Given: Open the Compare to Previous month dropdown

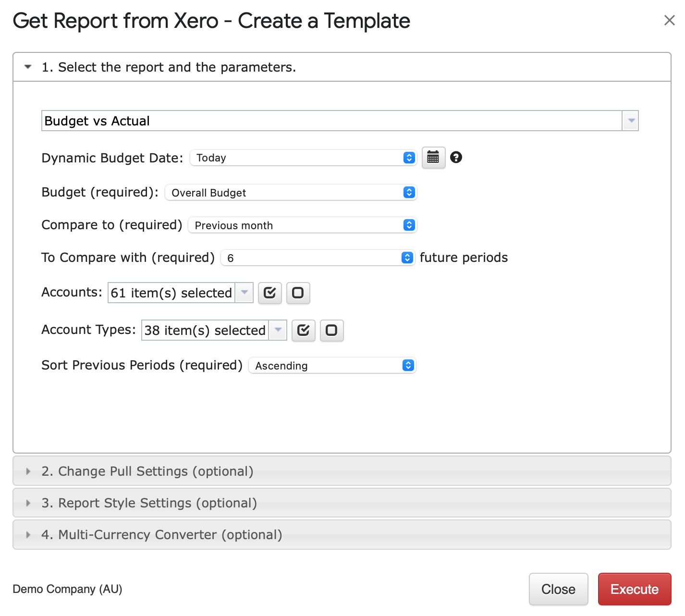Looking at the screenshot, I should click(x=302, y=225).
